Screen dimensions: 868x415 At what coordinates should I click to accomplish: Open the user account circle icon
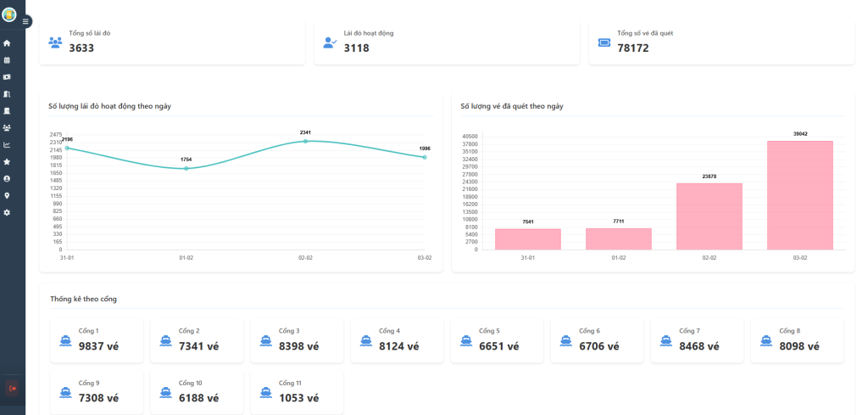coord(8,179)
